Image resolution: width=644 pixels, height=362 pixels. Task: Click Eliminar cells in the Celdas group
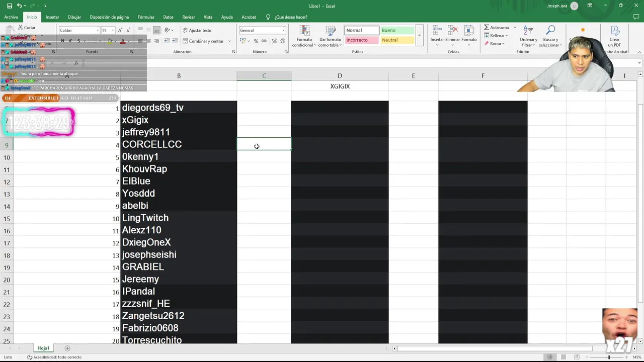[452, 35]
